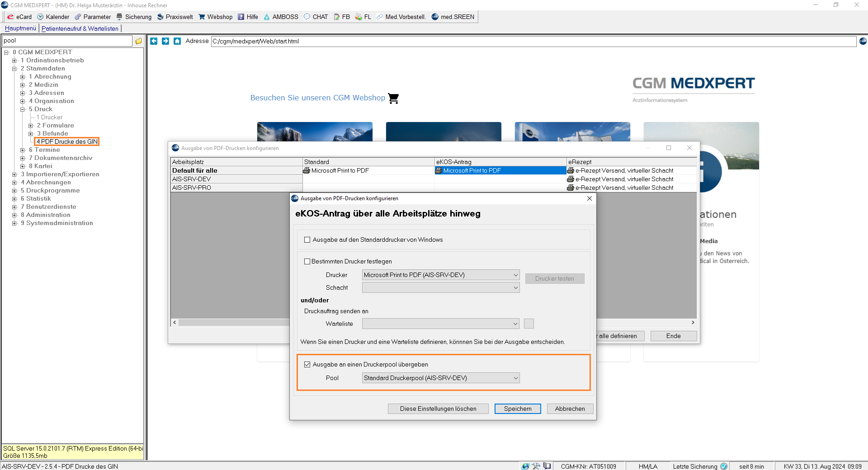Expand the 2 Formulare tree node
The image size is (868, 470).
[x=31, y=126]
